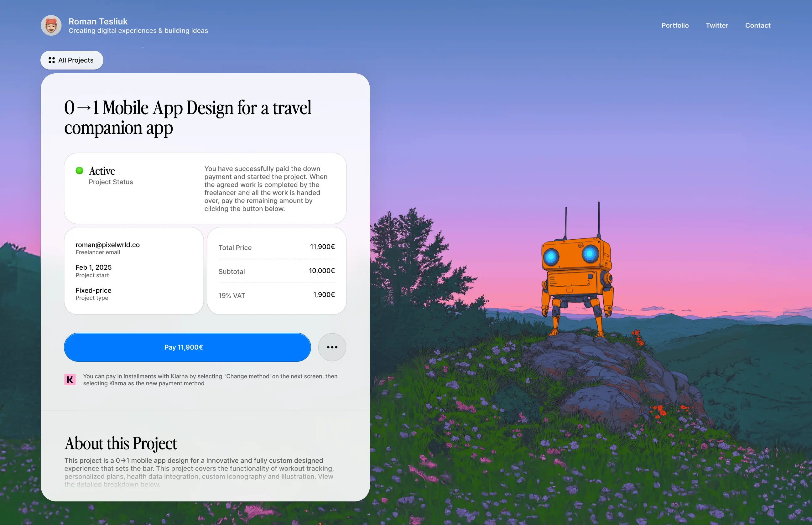
Task: Toggle Klarna installment payment option
Action: (70, 379)
